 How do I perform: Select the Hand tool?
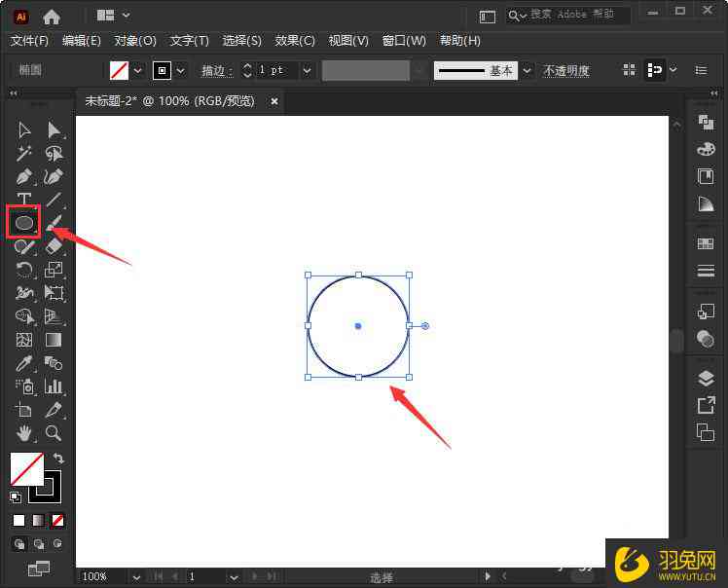(24, 433)
